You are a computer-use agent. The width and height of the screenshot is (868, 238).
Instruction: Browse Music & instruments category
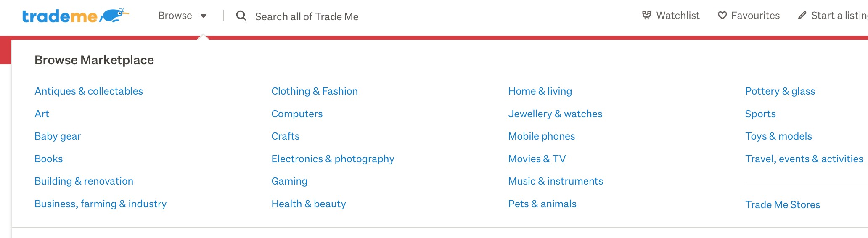tap(556, 181)
